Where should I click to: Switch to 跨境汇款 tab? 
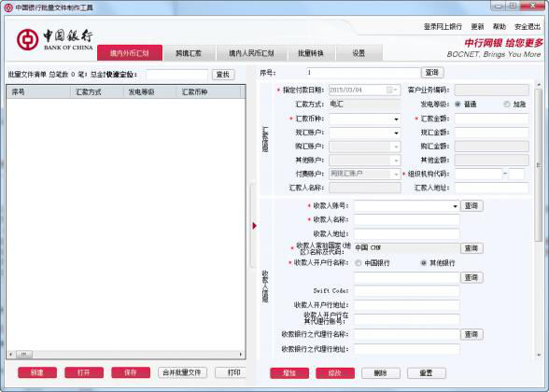[x=189, y=53]
